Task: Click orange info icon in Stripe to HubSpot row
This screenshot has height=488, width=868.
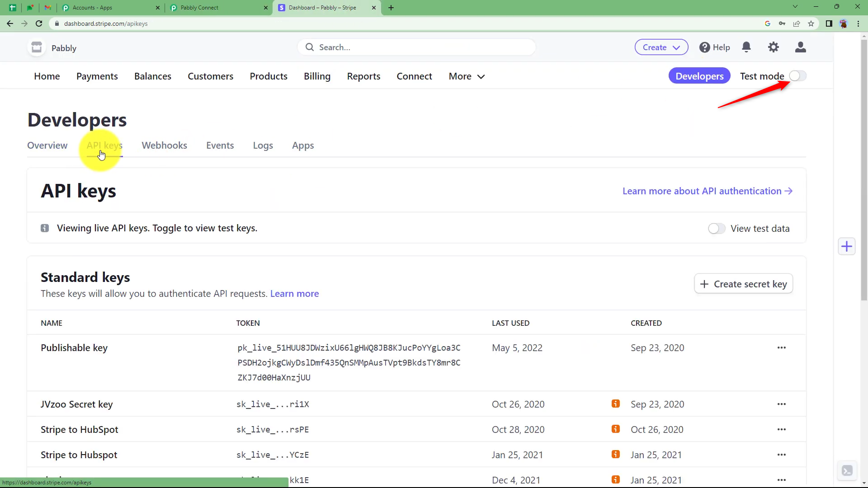Action: pos(616,429)
